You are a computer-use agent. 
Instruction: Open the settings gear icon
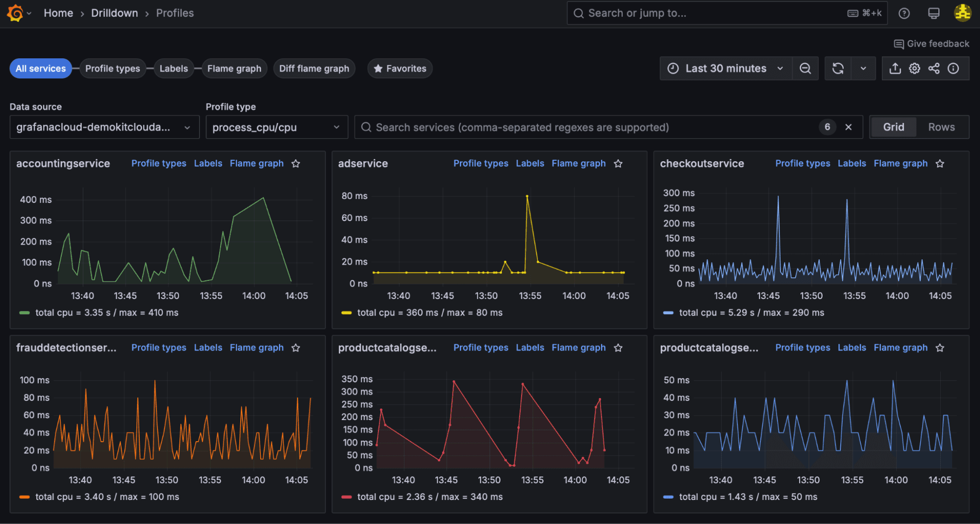(x=914, y=68)
